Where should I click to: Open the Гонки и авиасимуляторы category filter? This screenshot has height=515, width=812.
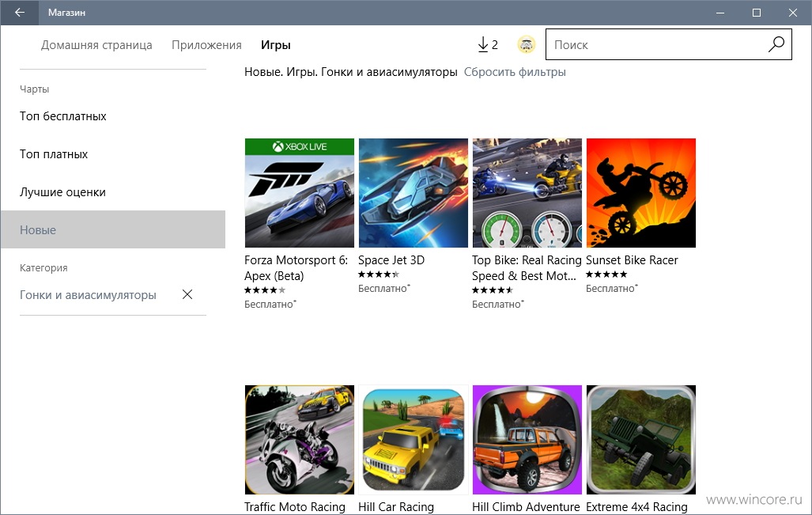(88, 295)
